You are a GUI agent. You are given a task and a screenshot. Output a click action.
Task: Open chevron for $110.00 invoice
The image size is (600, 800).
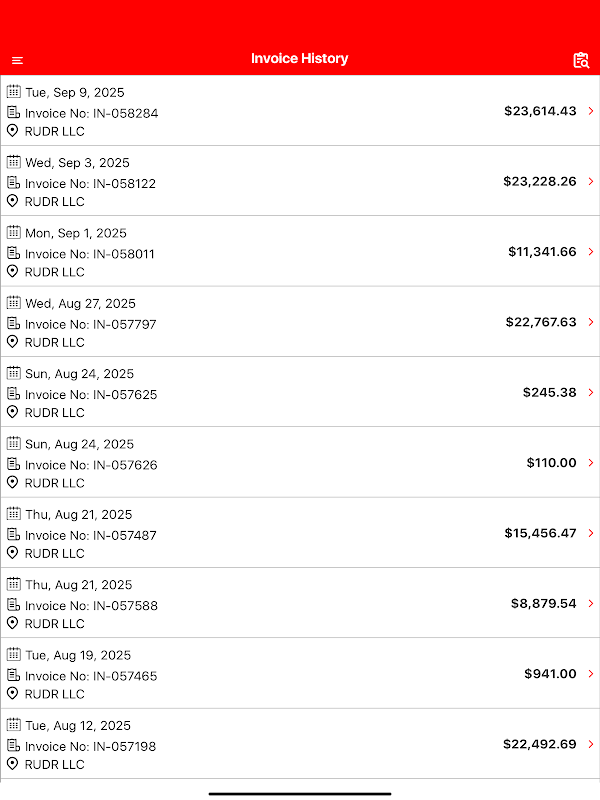(x=591, y=463)
